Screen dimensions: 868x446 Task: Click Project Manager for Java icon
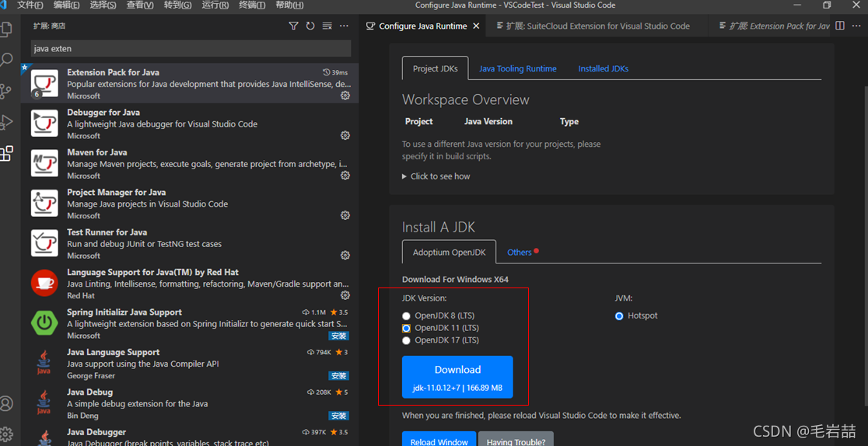[x=45, y=203]
